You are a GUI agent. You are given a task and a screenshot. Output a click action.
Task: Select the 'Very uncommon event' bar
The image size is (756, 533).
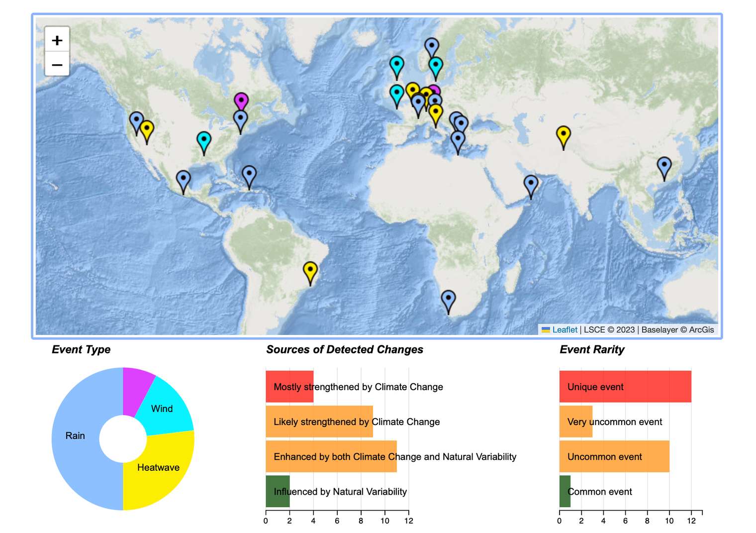pyautogui.click(x=575, y=422)
